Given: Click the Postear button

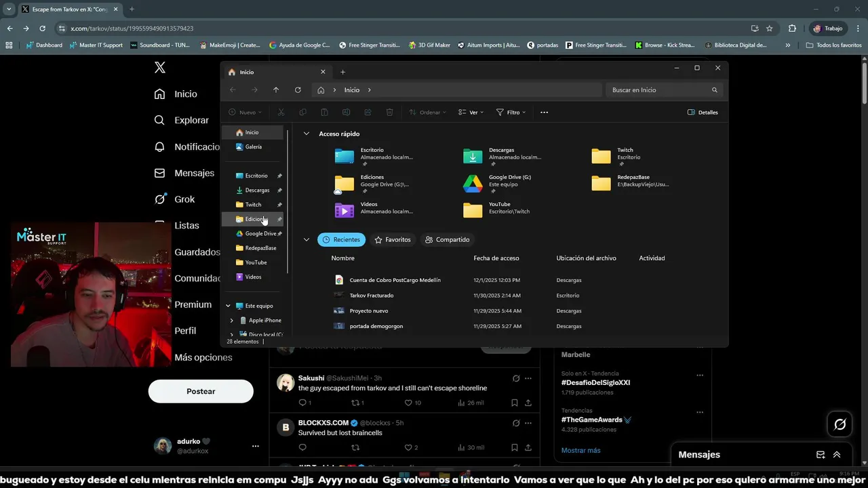Looking at the screenshot, I should pyautogui.click(x=201, y=391).
